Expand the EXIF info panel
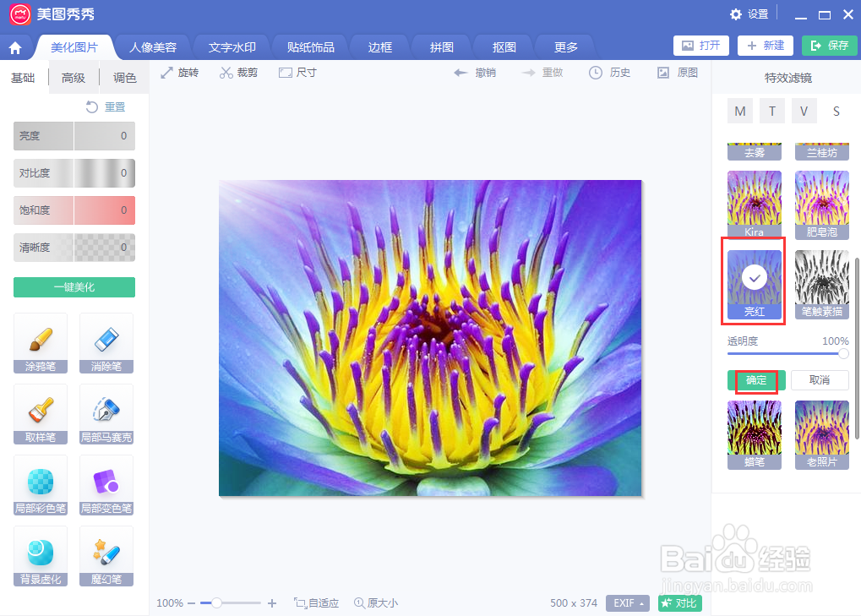The height and width of the screenshot is (616, 861). point(626,602)
